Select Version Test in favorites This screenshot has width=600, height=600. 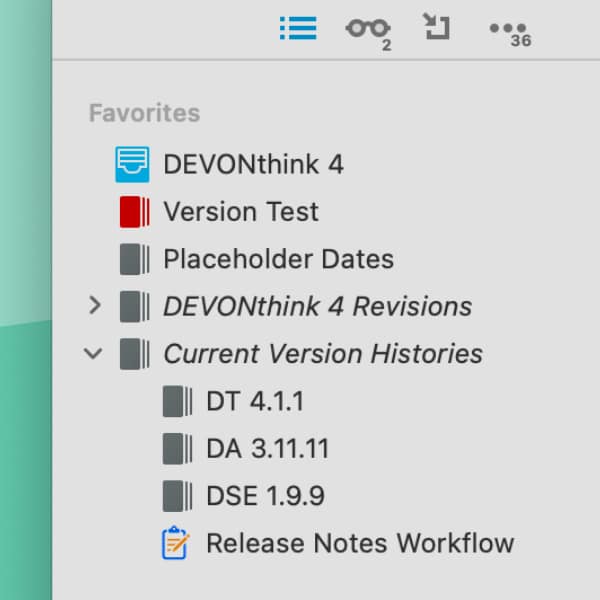tap(241, 211)
